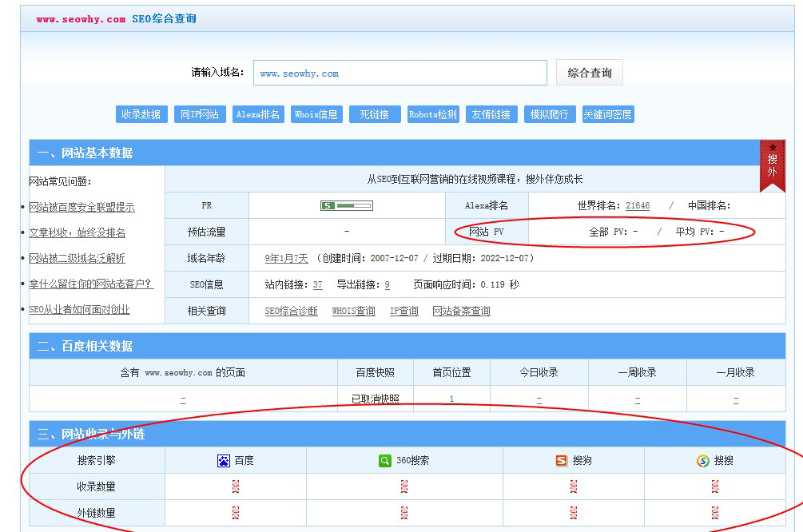Go to the 死链接 tab
Viewport: 803px width, 532px height.
[375, 114]
